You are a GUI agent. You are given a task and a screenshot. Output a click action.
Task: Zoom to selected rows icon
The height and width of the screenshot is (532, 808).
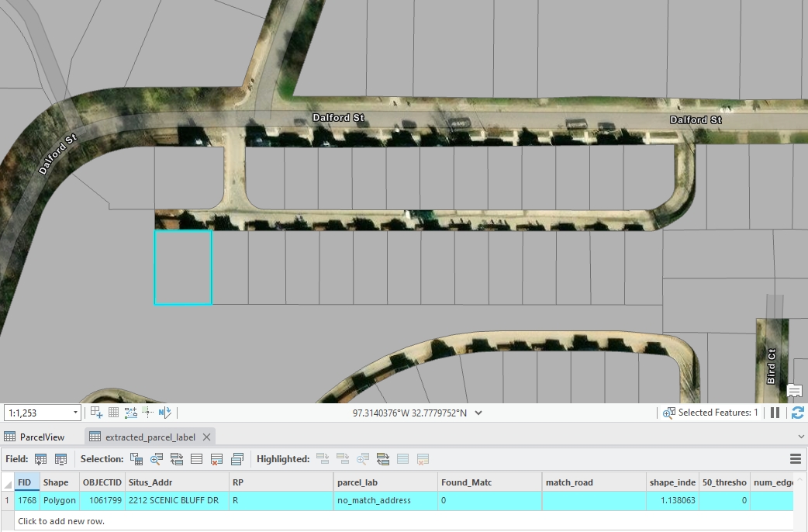[157, 459]
